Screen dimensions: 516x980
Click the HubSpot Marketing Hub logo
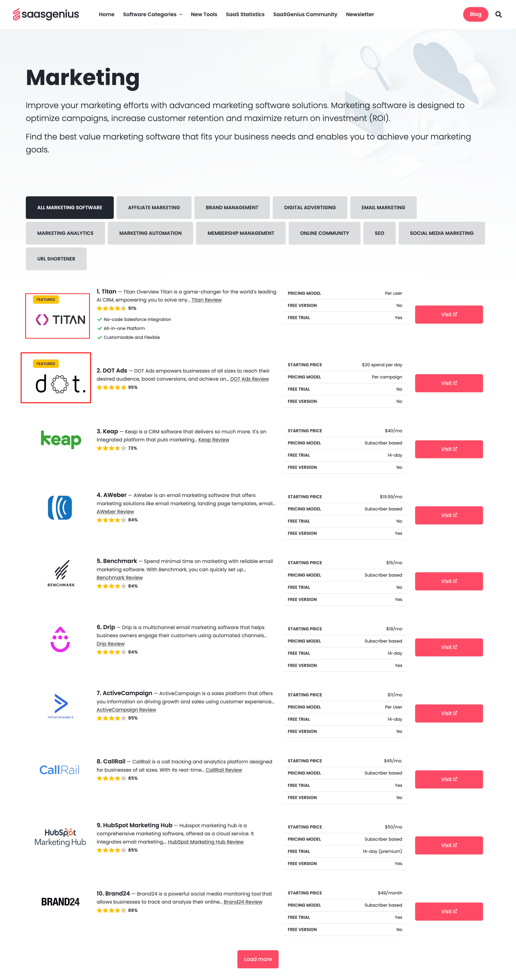click(x=60, y=837)
